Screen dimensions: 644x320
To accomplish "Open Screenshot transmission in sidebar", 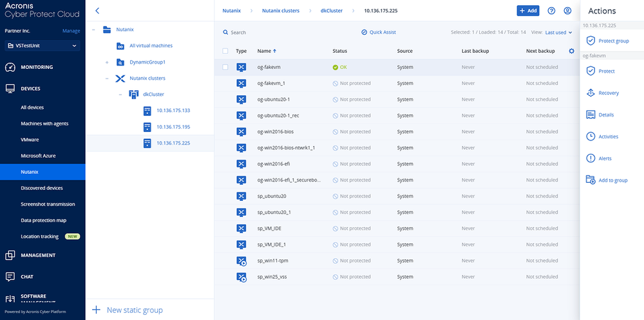I will tap(48, 204).
